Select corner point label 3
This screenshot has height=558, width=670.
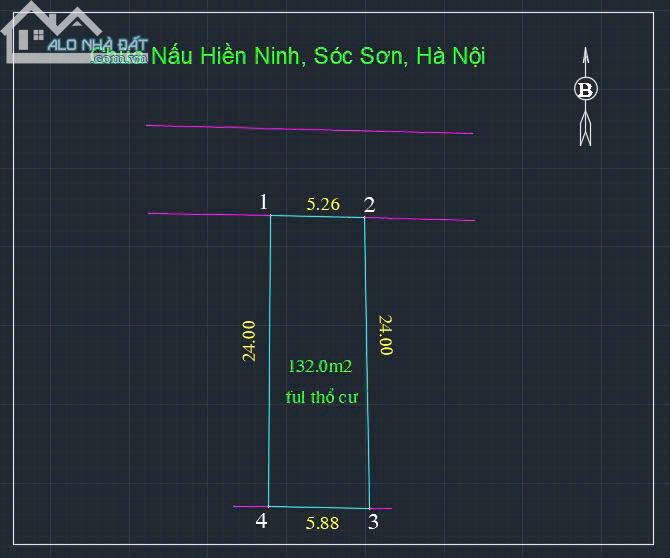373,521
